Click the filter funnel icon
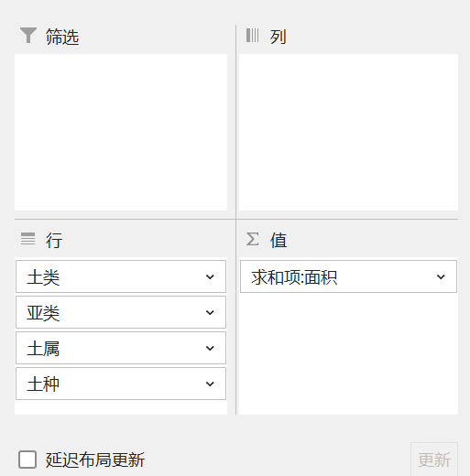This screenshot has height=476, width=470. 28,36
